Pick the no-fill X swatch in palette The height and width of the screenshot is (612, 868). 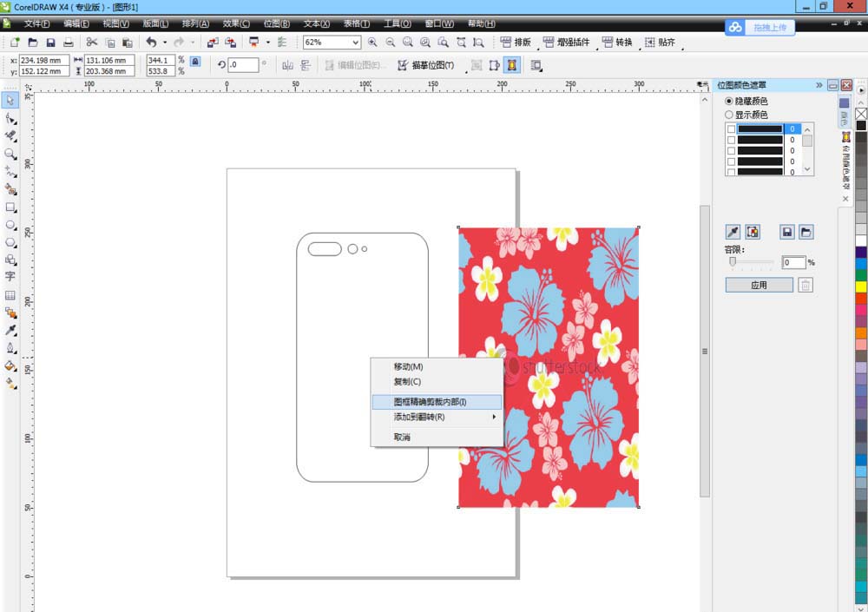coord(861,114)
